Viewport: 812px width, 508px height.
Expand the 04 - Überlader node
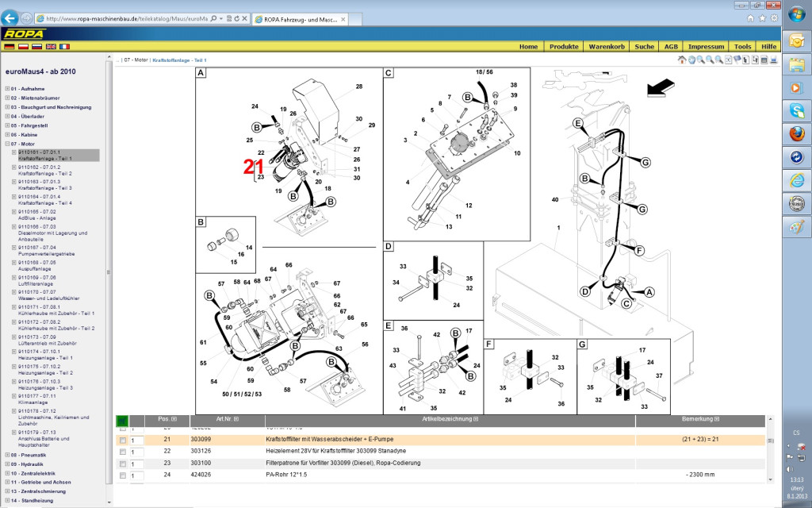[x=7, y=116]
